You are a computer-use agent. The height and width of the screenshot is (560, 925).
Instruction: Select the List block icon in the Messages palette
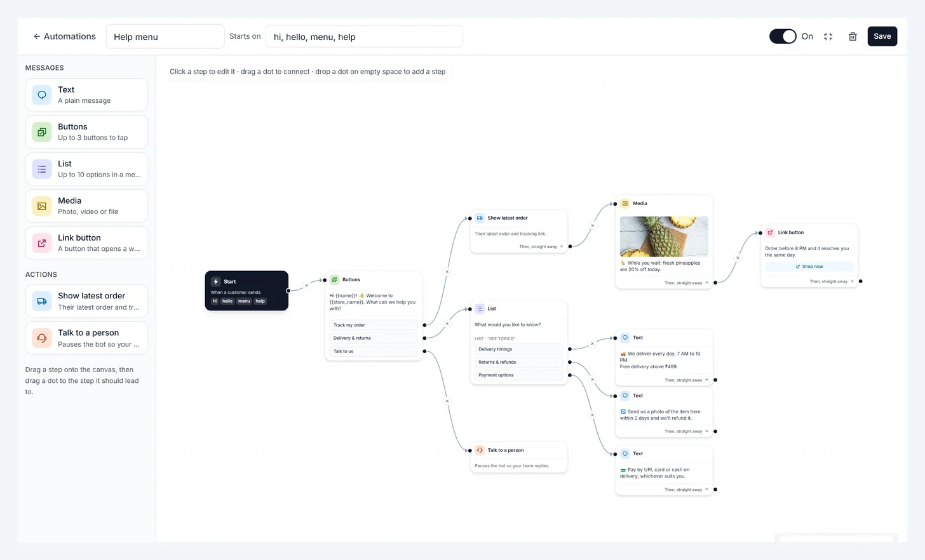(42, 169)
